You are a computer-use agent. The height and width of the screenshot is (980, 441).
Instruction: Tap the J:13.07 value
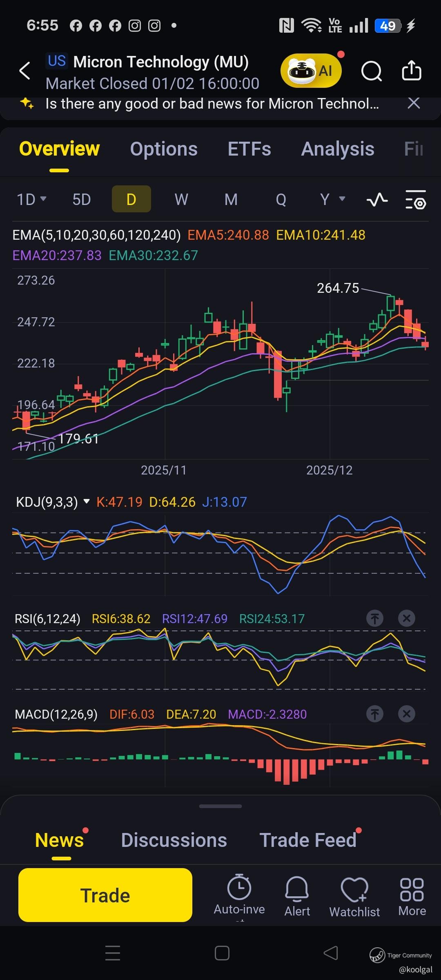[225, 502]
